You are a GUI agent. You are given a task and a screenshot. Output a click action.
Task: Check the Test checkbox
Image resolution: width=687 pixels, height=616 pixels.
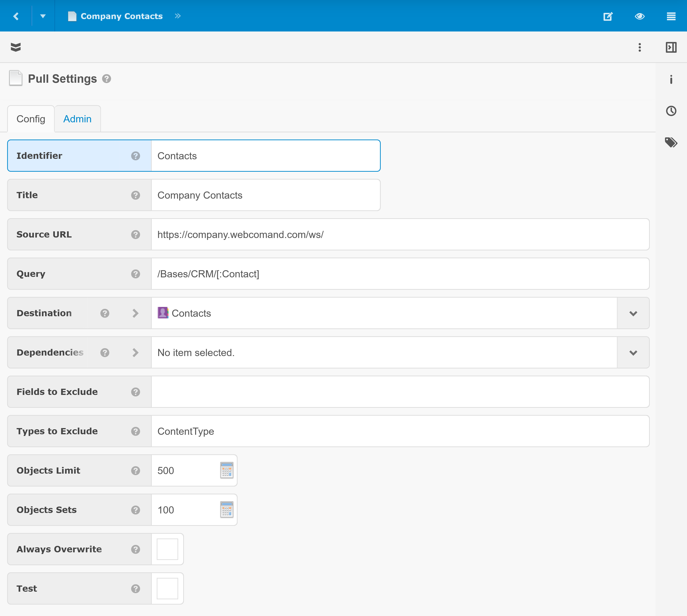(167, 588)
